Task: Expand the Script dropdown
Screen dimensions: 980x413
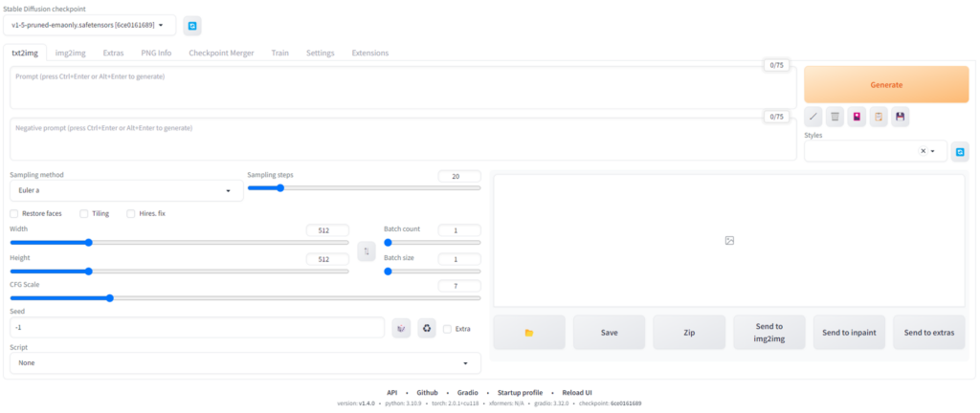Action: (x=245, y=363)
